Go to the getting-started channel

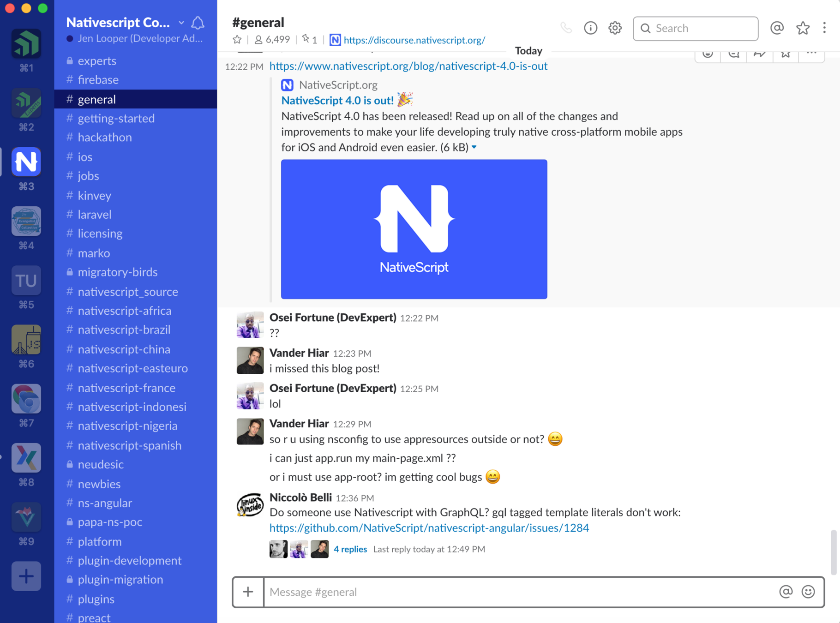136,118
